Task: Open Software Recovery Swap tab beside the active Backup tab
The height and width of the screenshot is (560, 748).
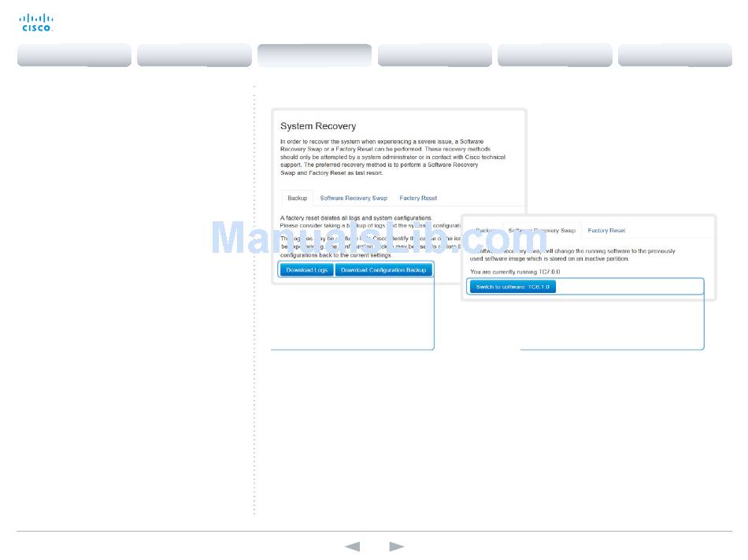Action: point(354,198)
